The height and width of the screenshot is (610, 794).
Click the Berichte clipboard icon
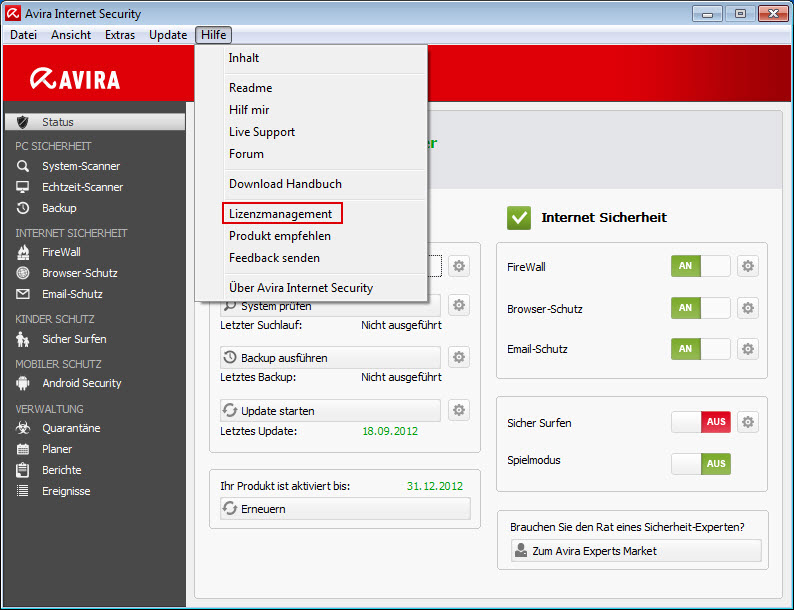pos(22,470)
